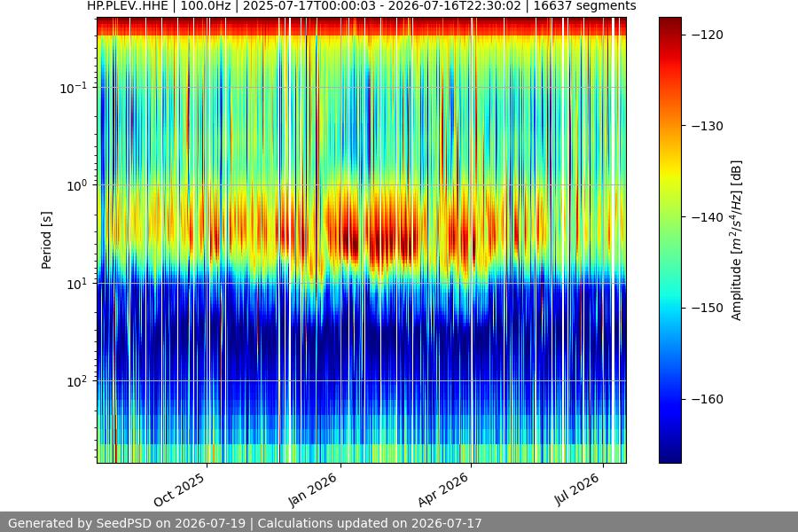Click the -130 colorbar tick label
Viewport: 798px width, 532px height.
[708, 126]
